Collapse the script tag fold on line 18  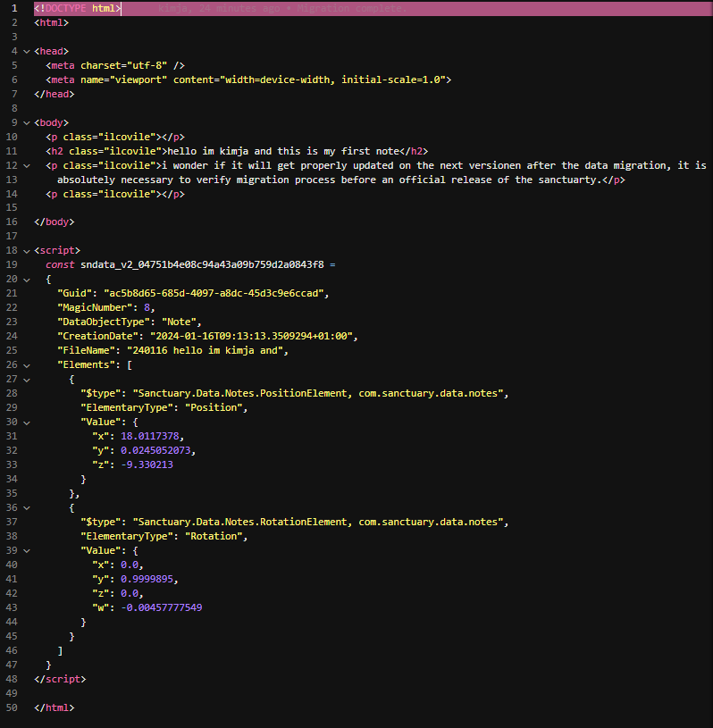tap(27, 251)
